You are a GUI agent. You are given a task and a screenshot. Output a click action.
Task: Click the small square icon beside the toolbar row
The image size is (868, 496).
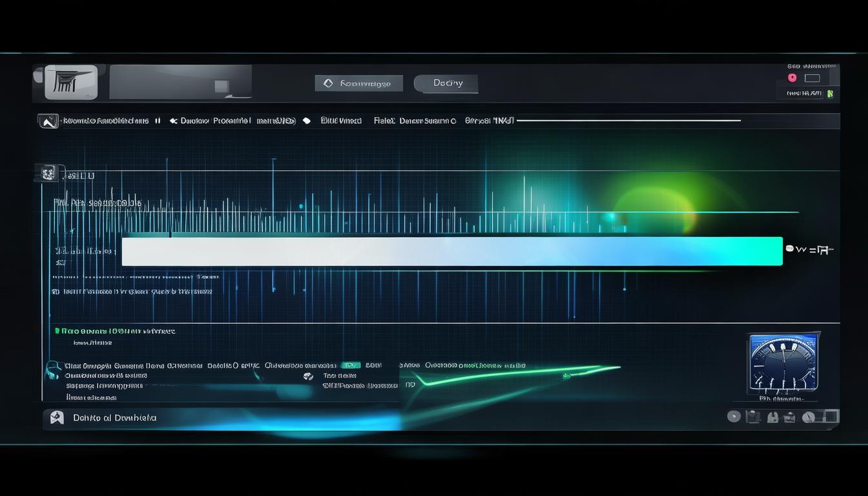48,121
